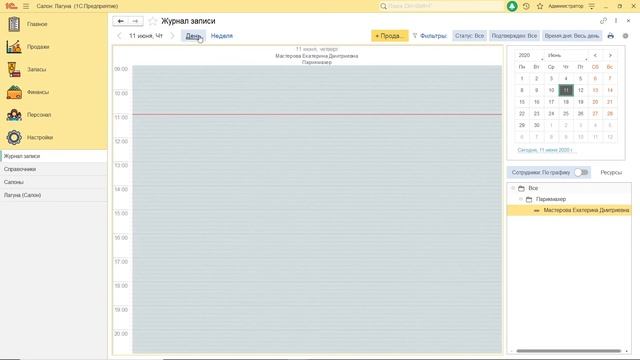Go forward with right arrow button
Image resolution: width=640 pixels, height=360 pixels.
[x=135, y=21]
